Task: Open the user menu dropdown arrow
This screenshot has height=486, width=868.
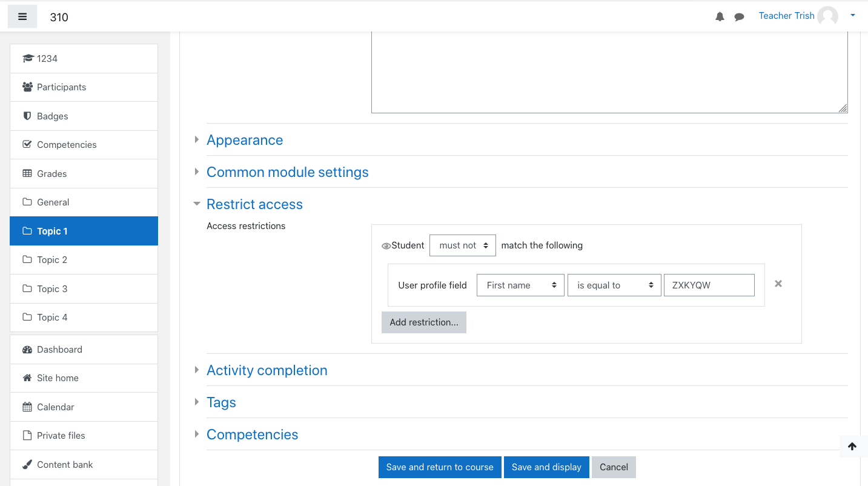Action: [853, 16]
